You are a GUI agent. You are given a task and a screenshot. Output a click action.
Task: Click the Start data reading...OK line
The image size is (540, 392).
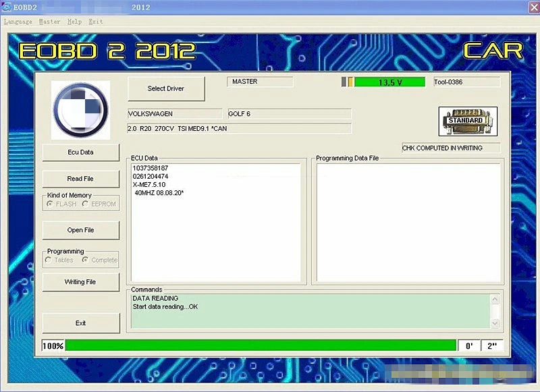click(165, 306)
